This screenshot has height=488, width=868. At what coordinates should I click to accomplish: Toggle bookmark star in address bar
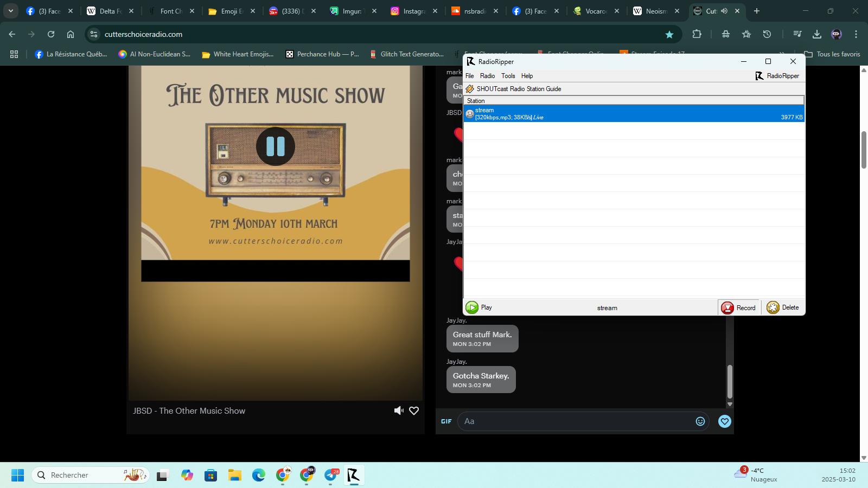point(669,34)
